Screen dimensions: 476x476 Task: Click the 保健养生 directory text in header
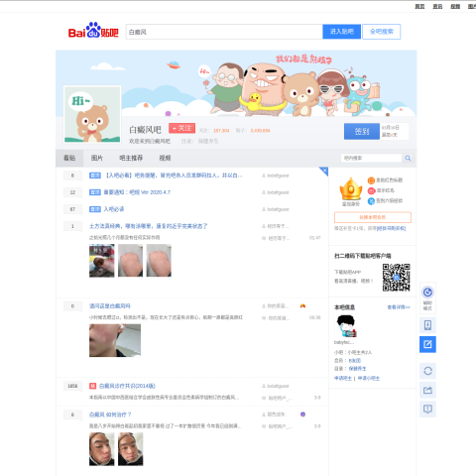[x=208, y=141]
